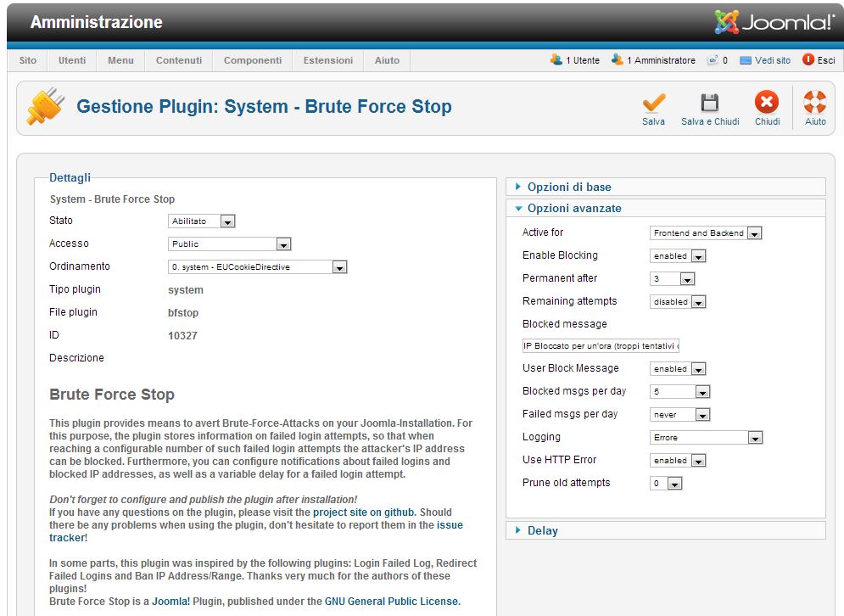Click the Tipo plugin value system
This screenshot has height=616, width=844.
186,289
